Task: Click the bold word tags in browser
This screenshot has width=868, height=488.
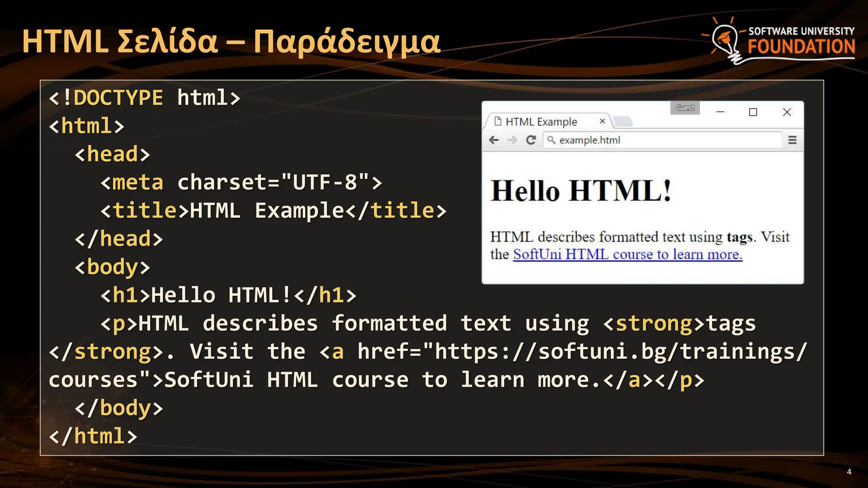Action: [740, 237]
